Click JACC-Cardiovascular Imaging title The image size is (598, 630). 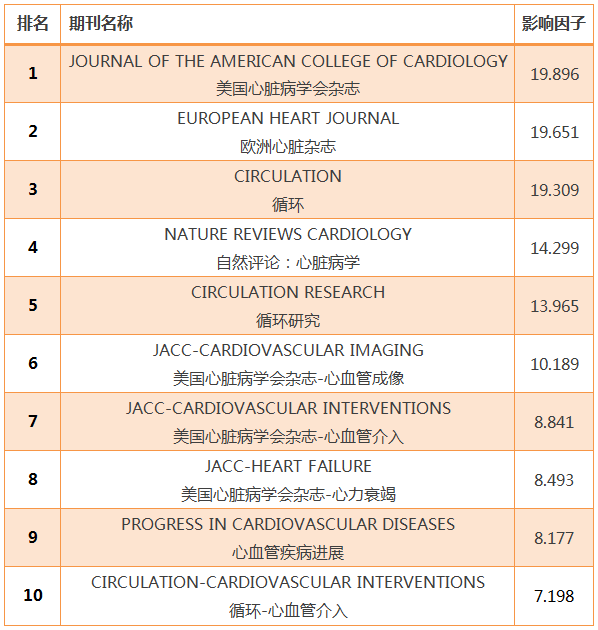click(288, 350)
